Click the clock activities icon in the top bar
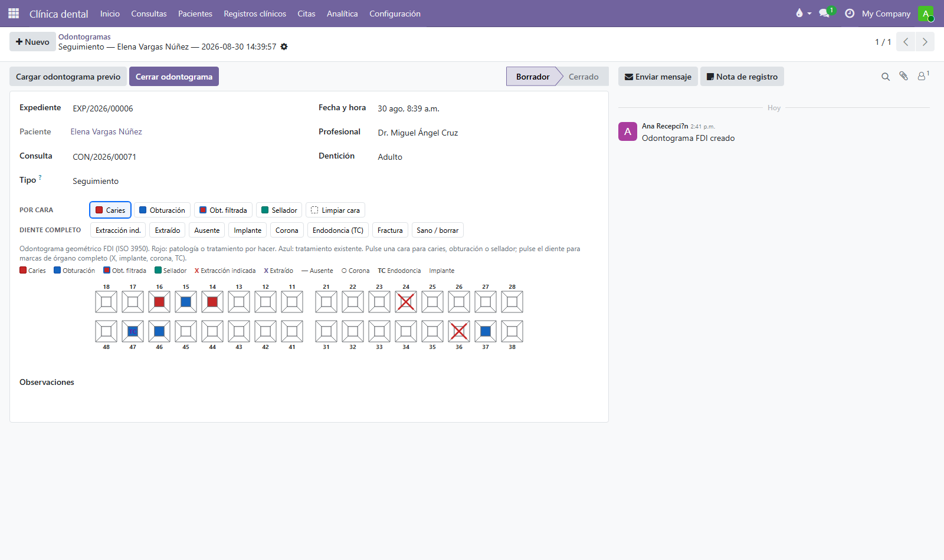944x560 pixels. 850,13
